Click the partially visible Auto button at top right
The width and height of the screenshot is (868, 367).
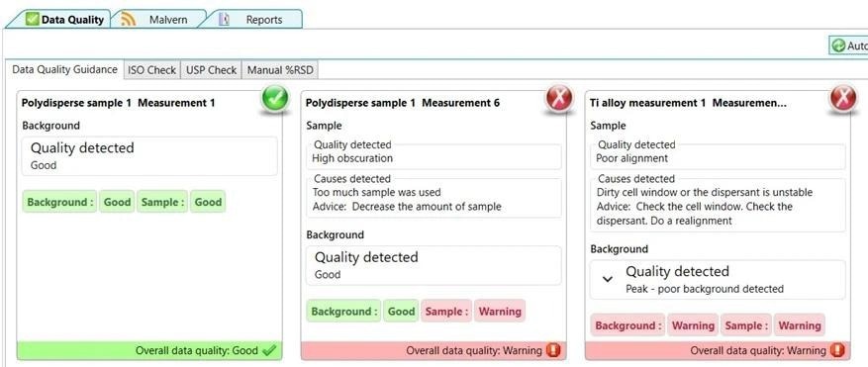coord(848,46)
